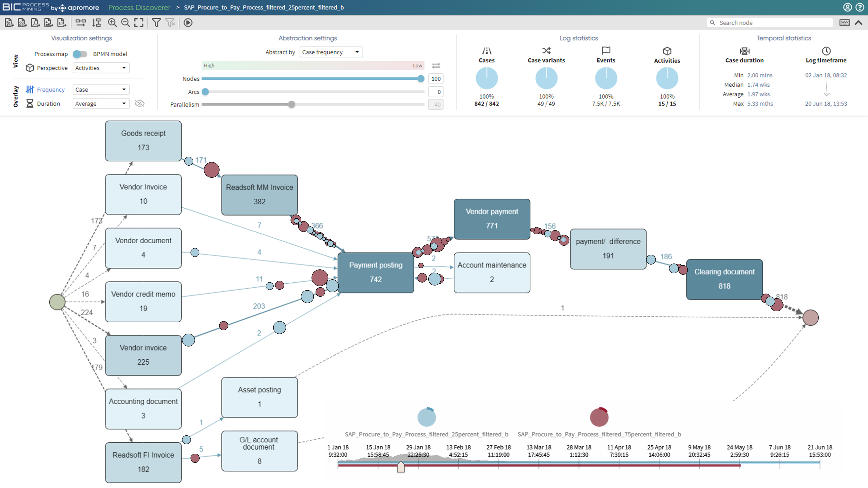Click inside the Search node field

point(770,22)
